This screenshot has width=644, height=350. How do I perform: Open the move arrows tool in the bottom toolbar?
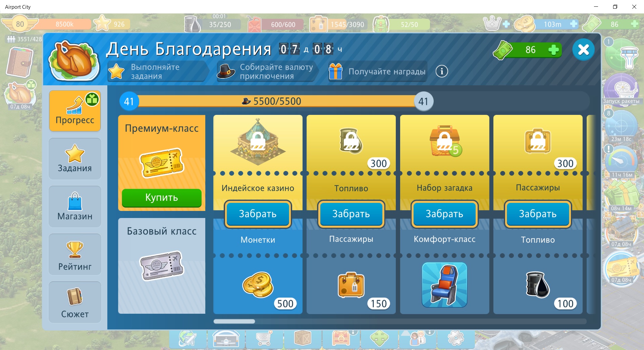click(x=379, y=339)
